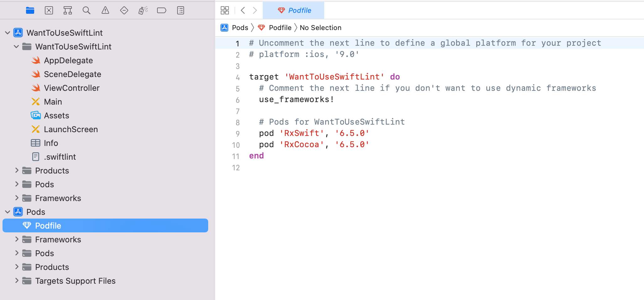The width and height of the screenshot is (644, 300).
Task: Collapse the Pods project root
Action: (x=8, y=212)
